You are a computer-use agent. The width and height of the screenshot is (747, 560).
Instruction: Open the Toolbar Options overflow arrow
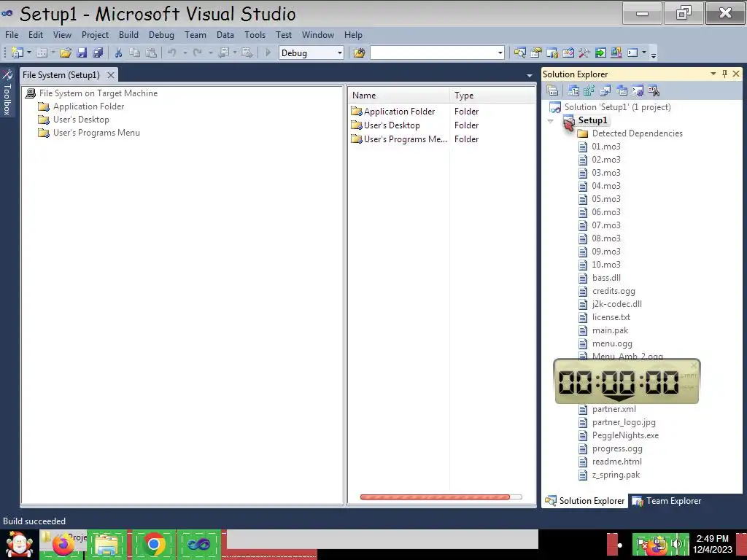(654, 54)
